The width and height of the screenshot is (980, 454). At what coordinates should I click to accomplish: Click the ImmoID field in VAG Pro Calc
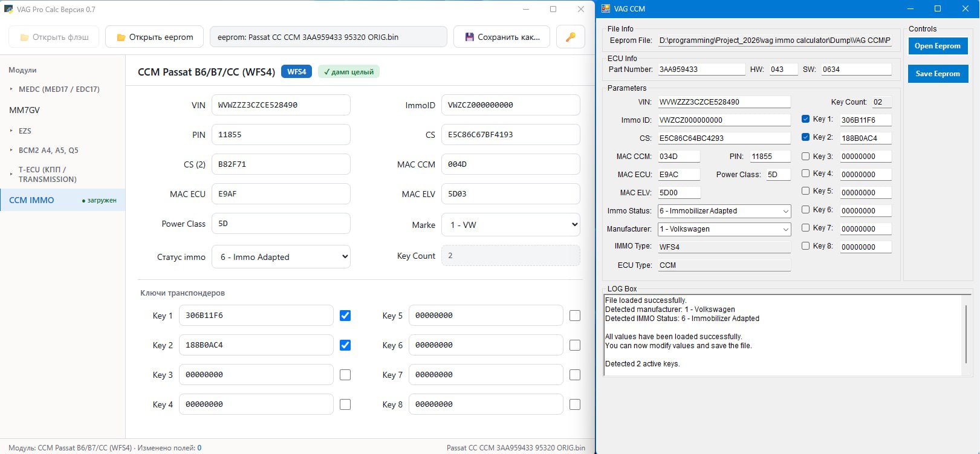[511, 105]
